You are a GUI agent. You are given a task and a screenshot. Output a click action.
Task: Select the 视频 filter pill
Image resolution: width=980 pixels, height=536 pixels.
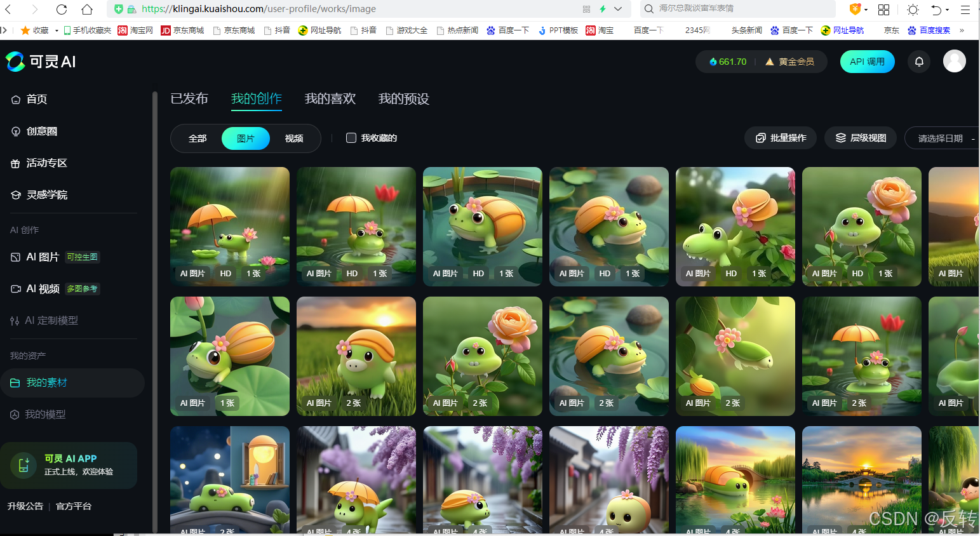(x=294, y=138)
